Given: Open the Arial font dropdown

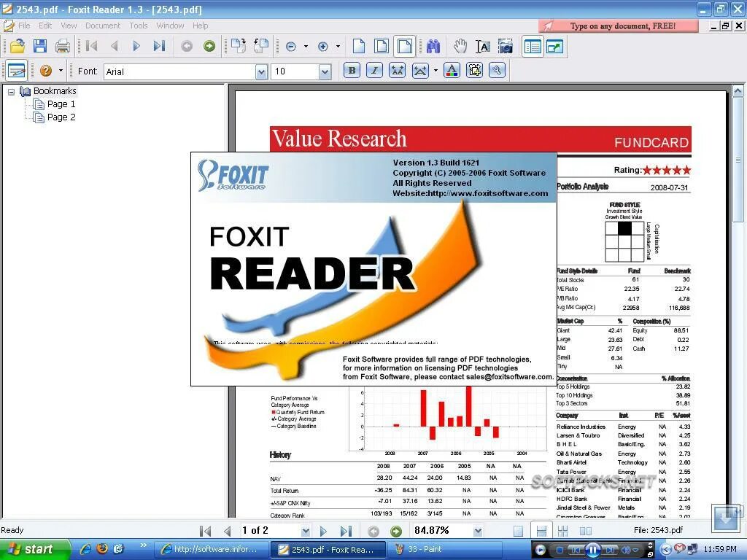Looking at the screenshot, I should (x=261, y=72).
